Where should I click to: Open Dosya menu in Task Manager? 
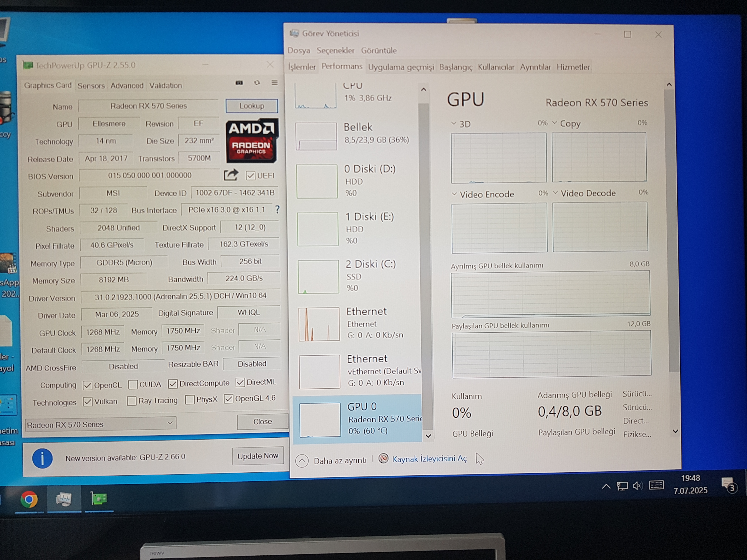click(299, 50)
